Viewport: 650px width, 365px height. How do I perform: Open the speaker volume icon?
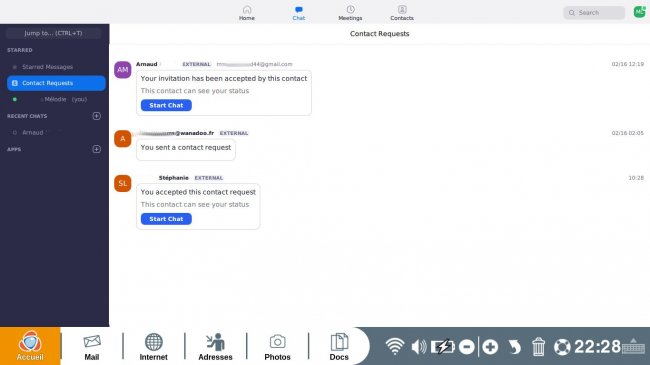coord(419,347)
